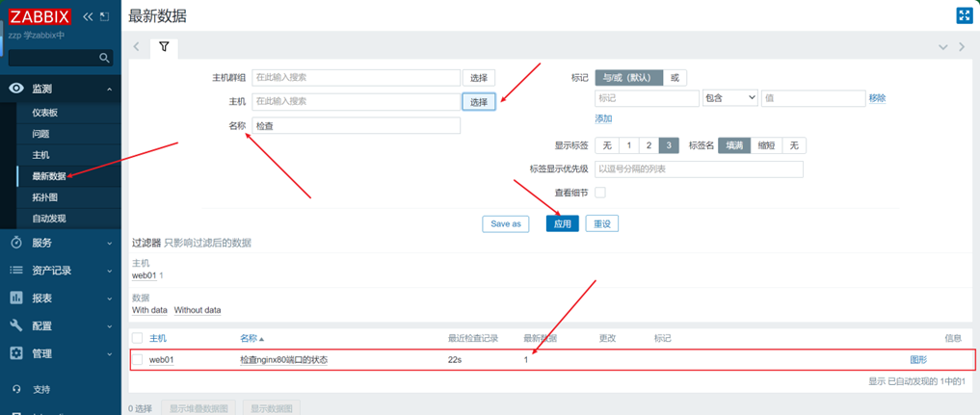Click the headset icon for 支持
Screen dimensions: 980x415
coord(17,389)
